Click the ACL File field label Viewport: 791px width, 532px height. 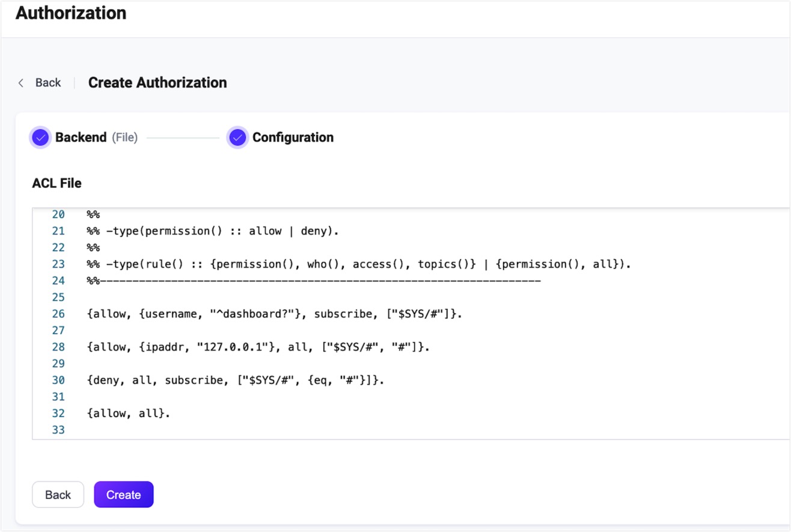pos(56,183)
